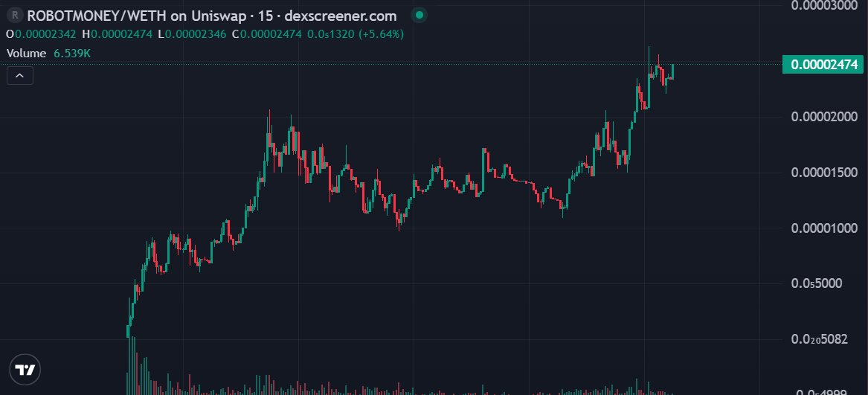Click the 0.0₅5000 price axis label

(817, 283)
